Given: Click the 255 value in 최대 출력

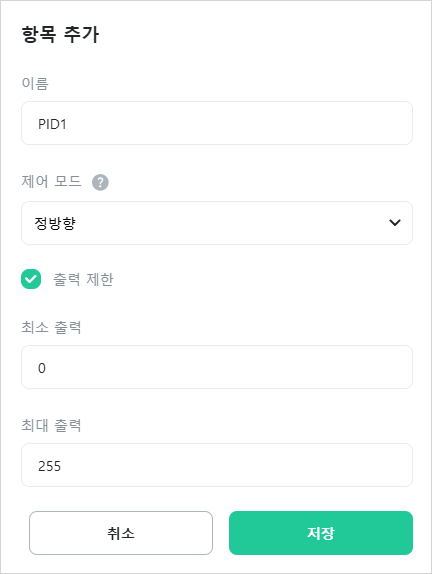Looking at the screenshot, I should click(49, 466).
